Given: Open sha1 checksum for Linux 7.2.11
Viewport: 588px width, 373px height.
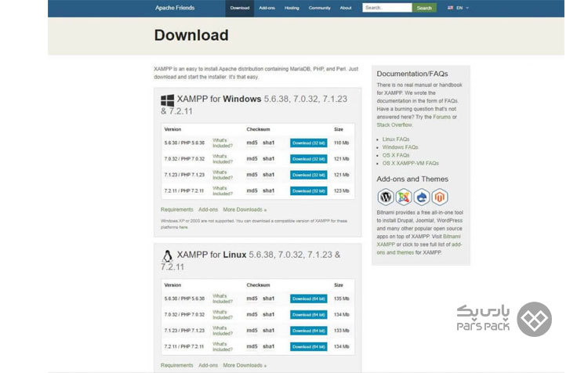Looking at the screenshot, I should 268,347.
